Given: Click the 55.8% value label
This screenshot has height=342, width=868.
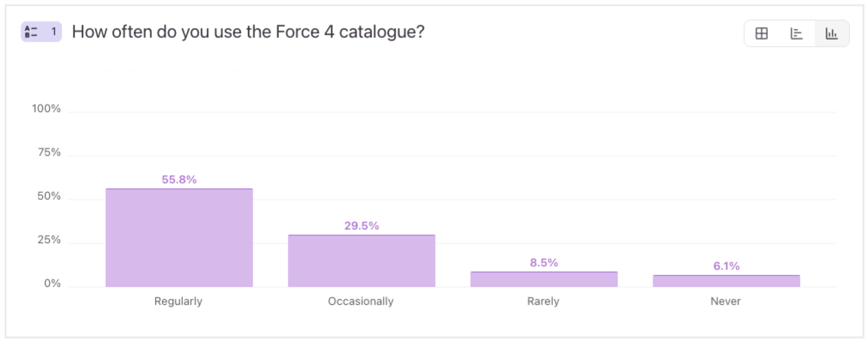Looking at the screenshot, I should coord(178,180).
